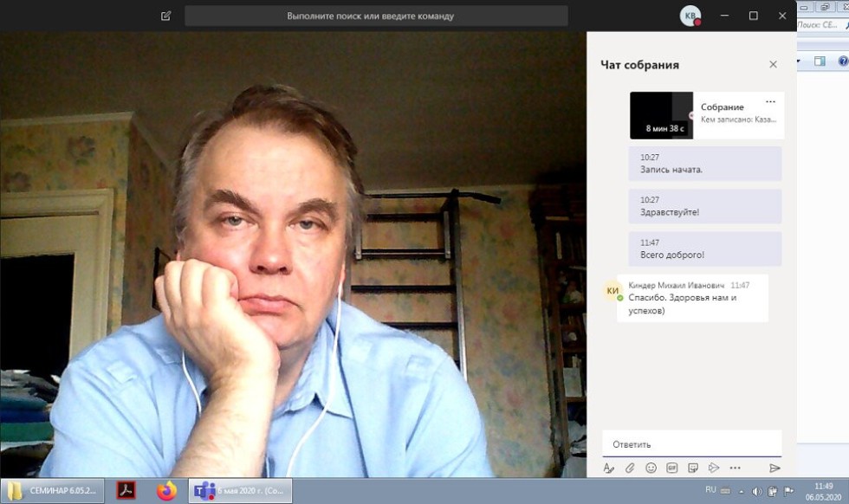Close the Чат собрания panel
Screen dimensions: 849x504
click(773, 64)
